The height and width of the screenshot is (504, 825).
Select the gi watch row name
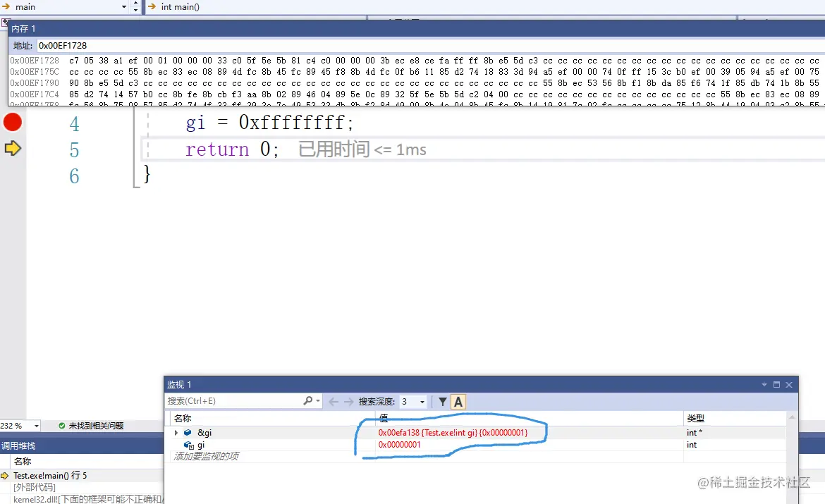[x=201, y=445]
